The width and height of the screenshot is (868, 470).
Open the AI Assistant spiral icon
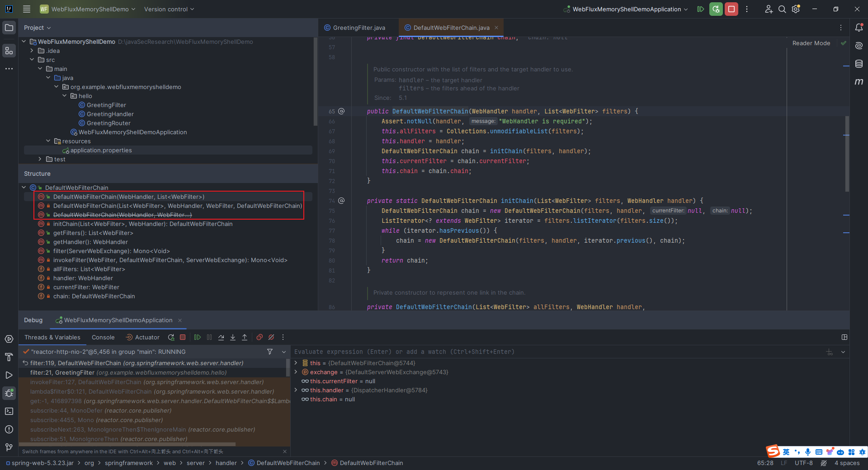pos(859,46)
